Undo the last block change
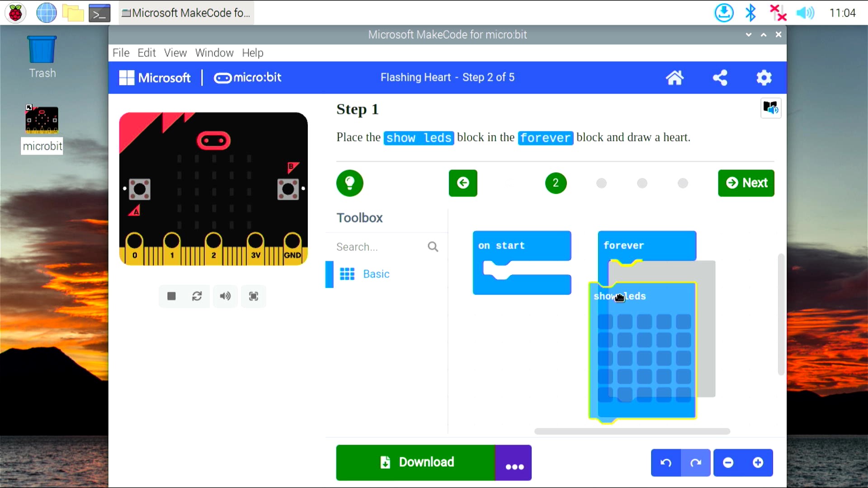Screen dimensions: 868x488 [666, 462]
